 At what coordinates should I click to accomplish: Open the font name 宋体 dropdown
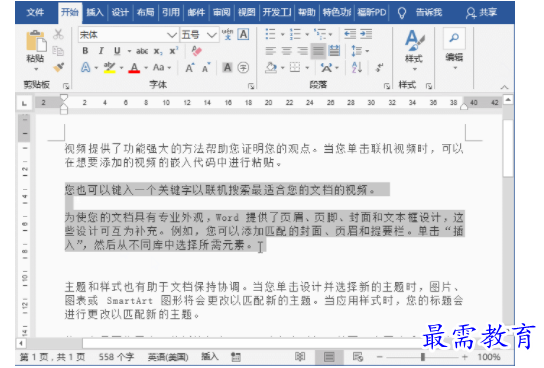(x=171, y=35)
